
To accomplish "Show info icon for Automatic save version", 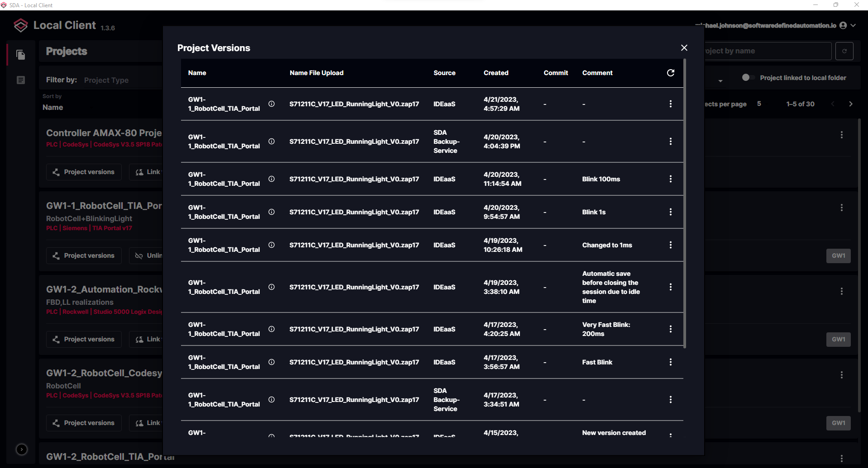I will 272,287.
